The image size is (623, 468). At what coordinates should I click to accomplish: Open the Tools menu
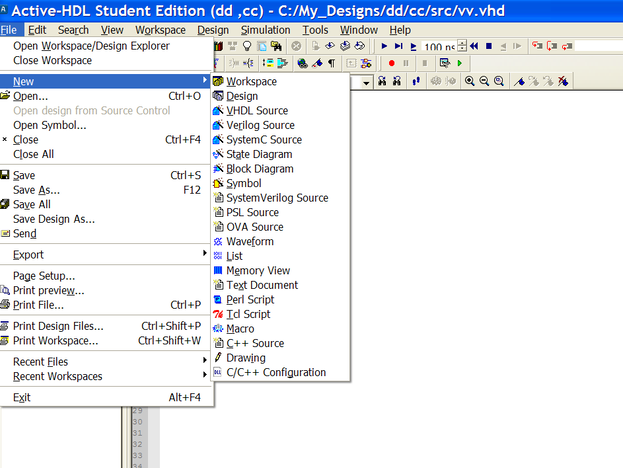click(x=315, y=30)
